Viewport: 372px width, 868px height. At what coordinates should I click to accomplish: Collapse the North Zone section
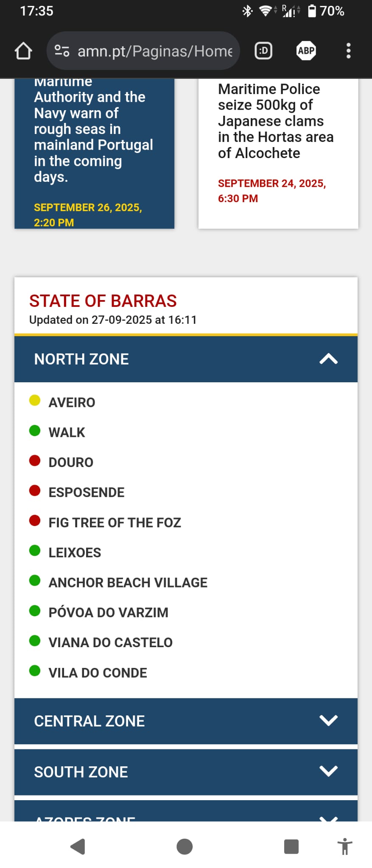tap(328, 359)
